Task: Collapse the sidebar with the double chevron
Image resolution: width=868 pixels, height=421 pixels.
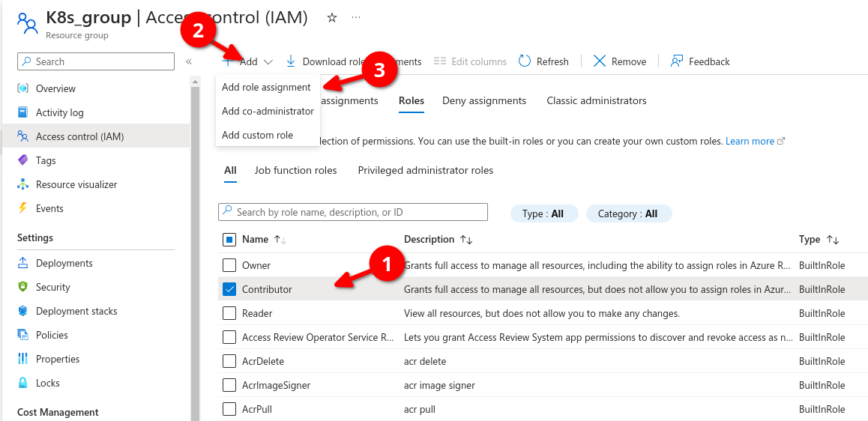Action: pyautogui.click(x=189, y=61)
